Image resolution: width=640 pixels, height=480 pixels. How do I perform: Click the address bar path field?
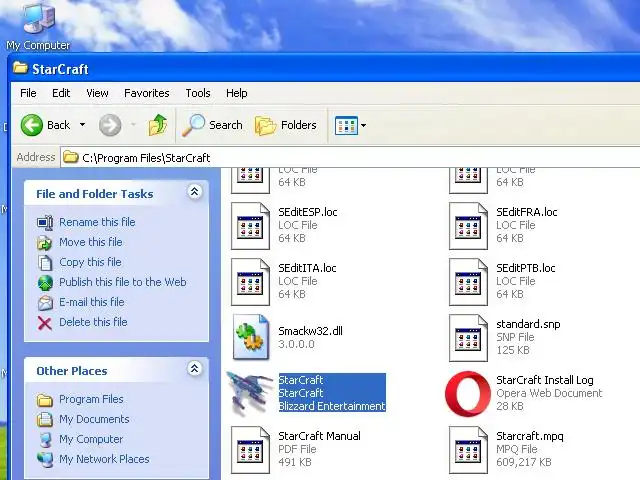(351, 158)
